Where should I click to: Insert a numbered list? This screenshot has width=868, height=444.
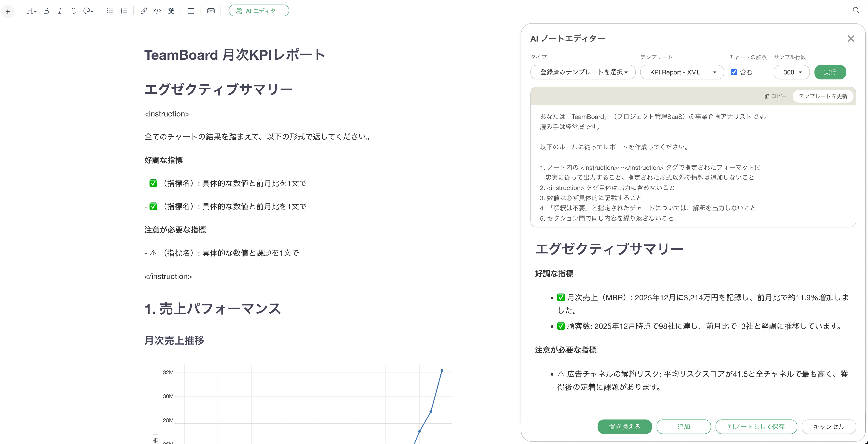click(124, 11)
